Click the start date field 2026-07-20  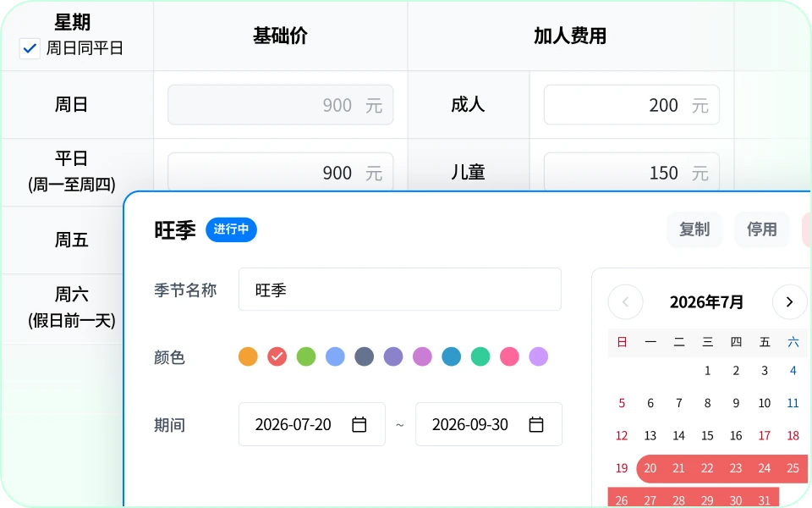coord(312,424)
